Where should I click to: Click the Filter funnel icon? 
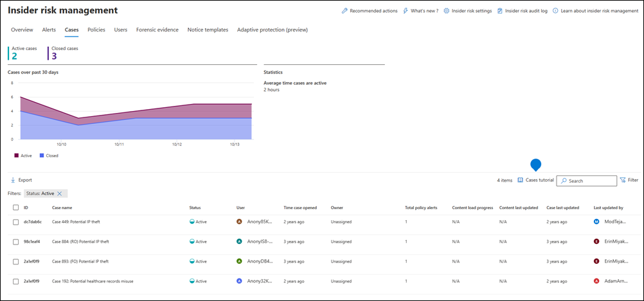coord(623,180)
